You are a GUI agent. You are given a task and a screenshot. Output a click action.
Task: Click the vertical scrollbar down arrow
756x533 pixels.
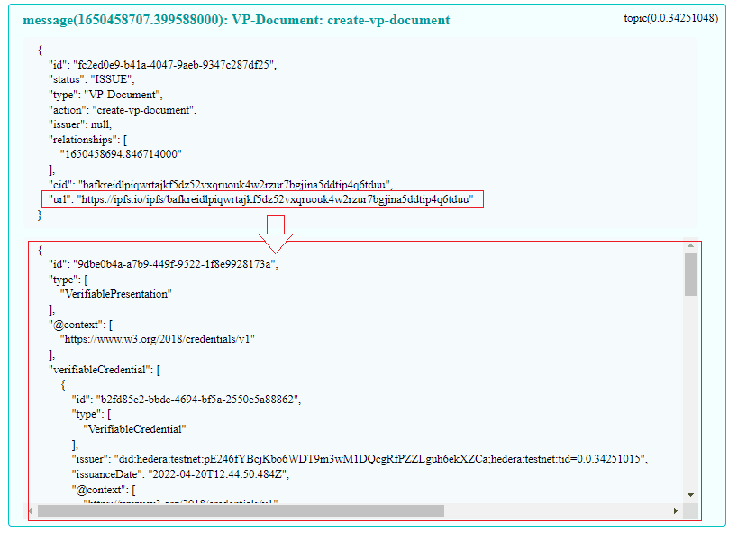(x=690, y=494)
